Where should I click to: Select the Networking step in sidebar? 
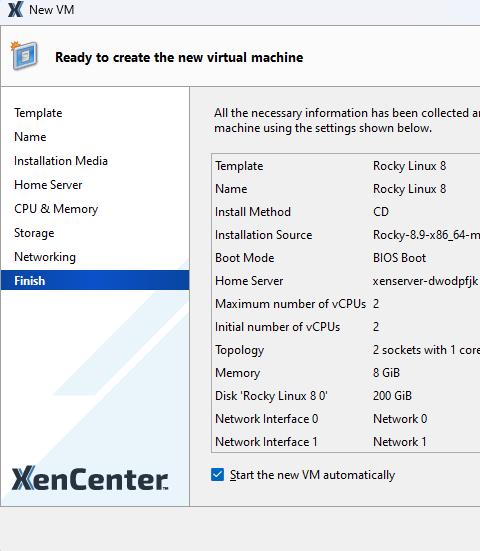[x=45, y=257]
